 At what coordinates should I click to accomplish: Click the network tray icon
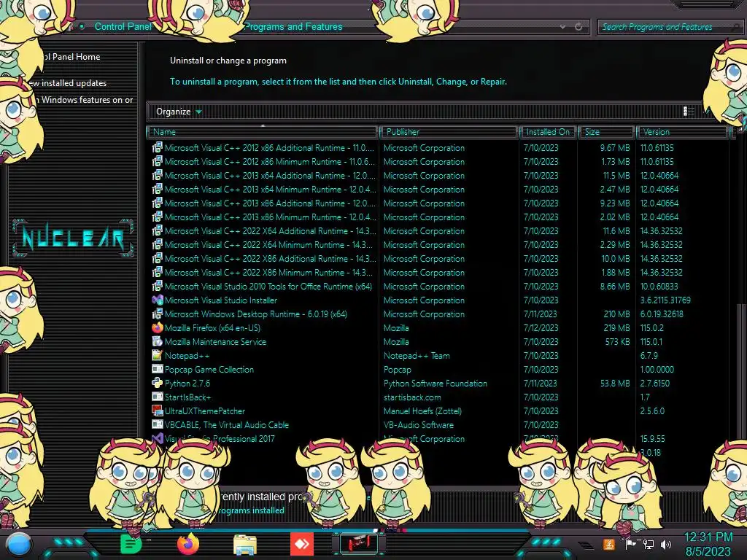[x=649, y=544]
